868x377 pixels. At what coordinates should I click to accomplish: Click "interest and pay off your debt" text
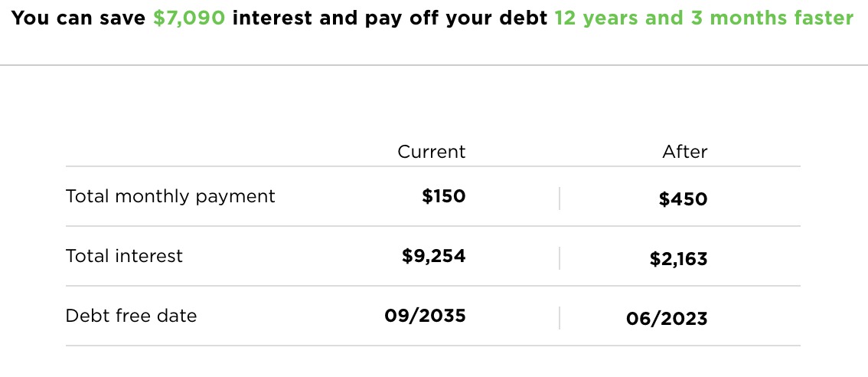[x=390, y=18]
